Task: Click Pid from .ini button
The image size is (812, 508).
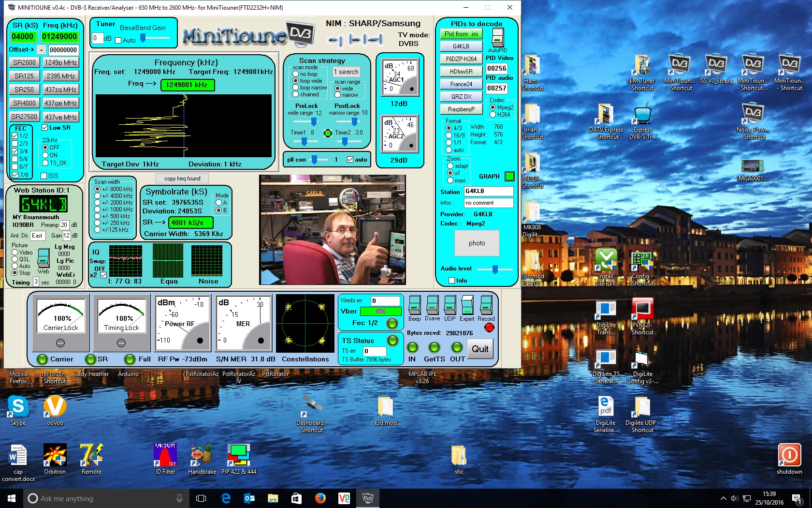Action: click(461, 34)
